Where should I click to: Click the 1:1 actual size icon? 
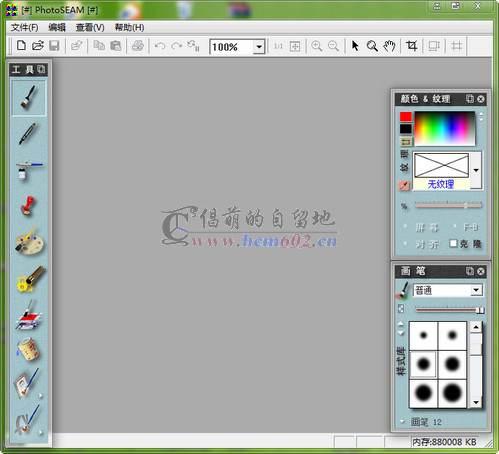tap(278, 46)
